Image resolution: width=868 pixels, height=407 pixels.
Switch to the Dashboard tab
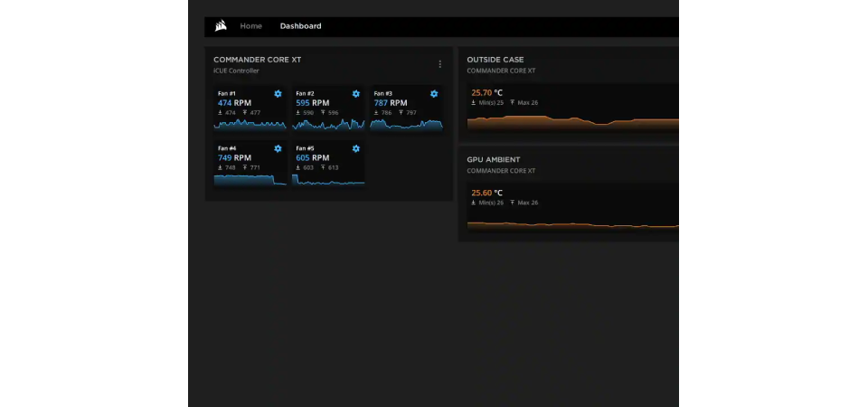[300, 26]
